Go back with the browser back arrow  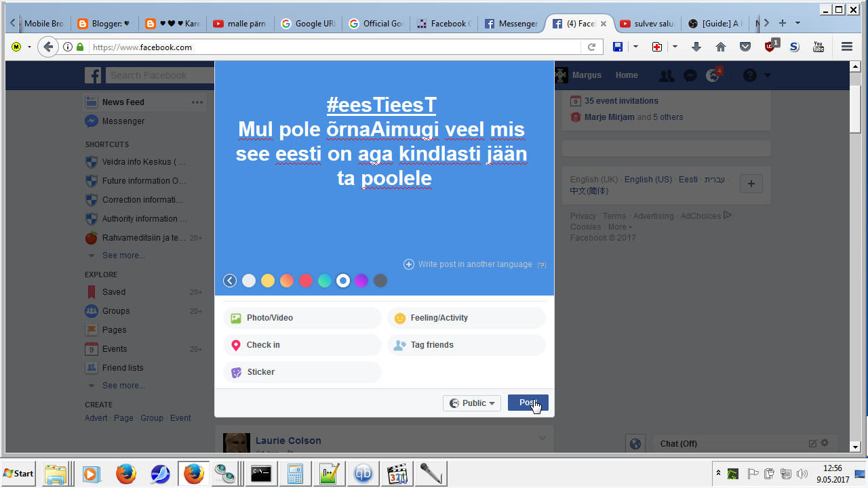[47, 47]
